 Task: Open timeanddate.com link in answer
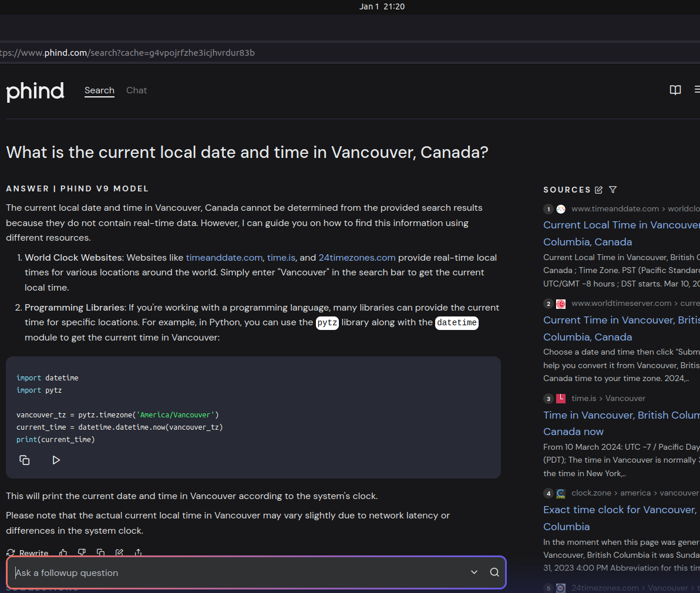(224, 258)
